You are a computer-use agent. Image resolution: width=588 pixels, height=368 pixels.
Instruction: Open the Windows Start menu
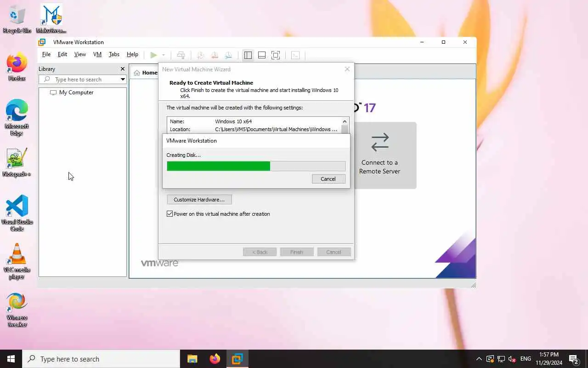pyautogui.click(x=11, y=359)
